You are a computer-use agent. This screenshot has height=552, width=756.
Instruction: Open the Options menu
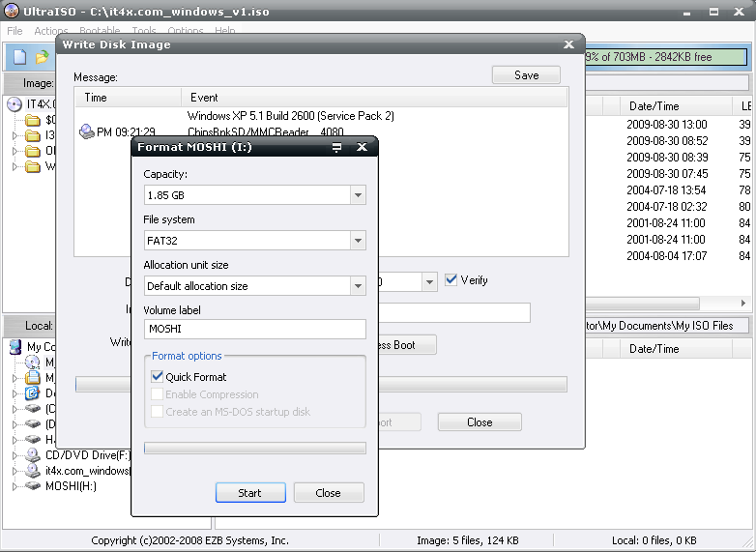pyautogui.click(x=186, y=30)
